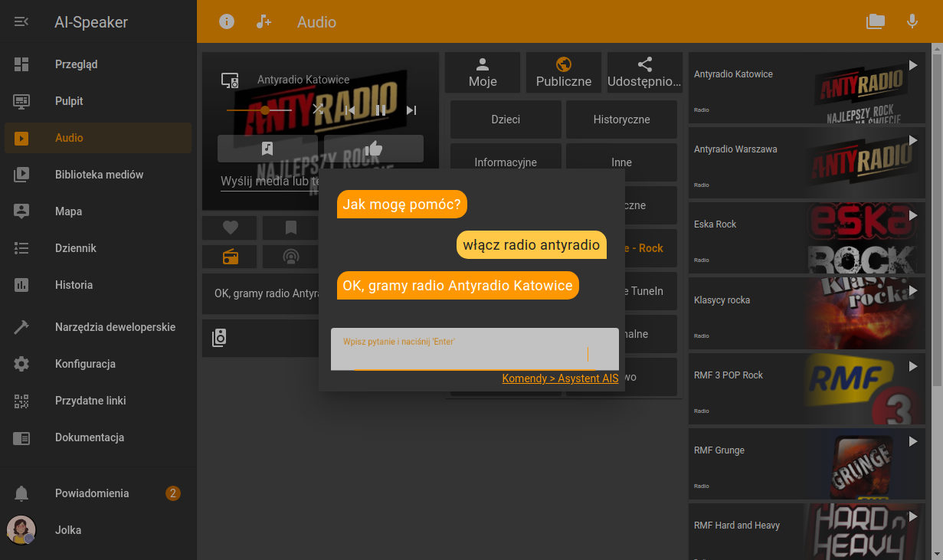The width and height of the screenshot is (943, 560).
Task: Click the 'włącz radio antyradio' chat message
Action: pos(532,245)
